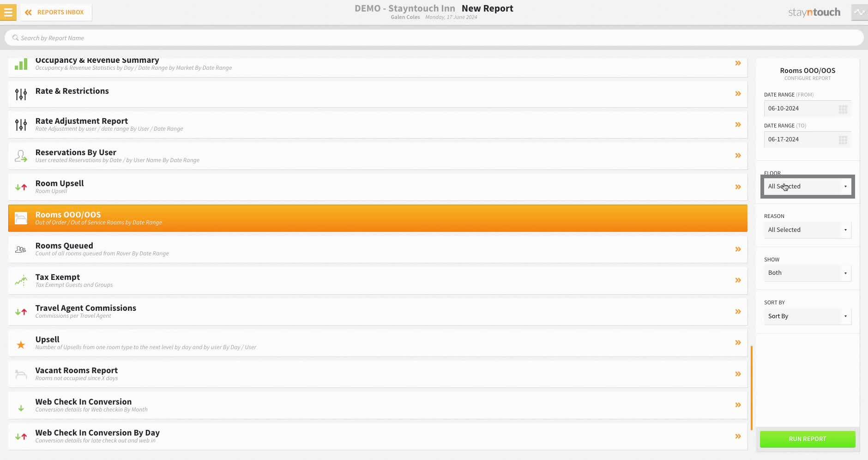
Task: Click the Search by Report Name field
Action: [434, 38]
